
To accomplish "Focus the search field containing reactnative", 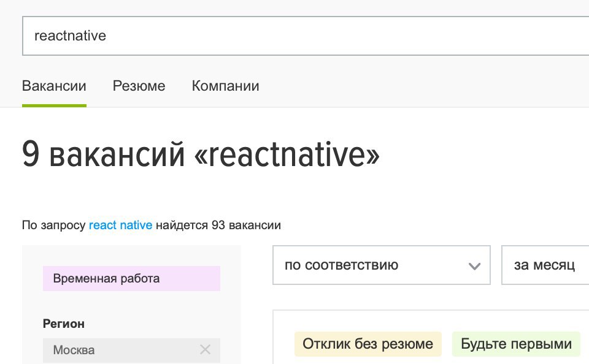I will click(x=306, y=36).
